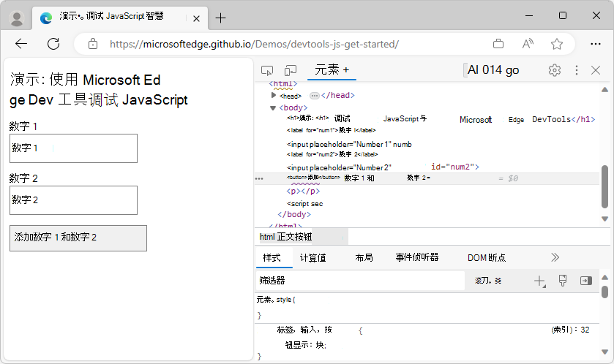
Task: Click the closing /body tag row
Action: pos(294,214)
